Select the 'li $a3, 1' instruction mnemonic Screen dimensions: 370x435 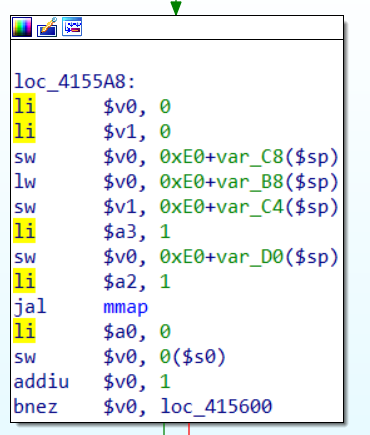24,231
